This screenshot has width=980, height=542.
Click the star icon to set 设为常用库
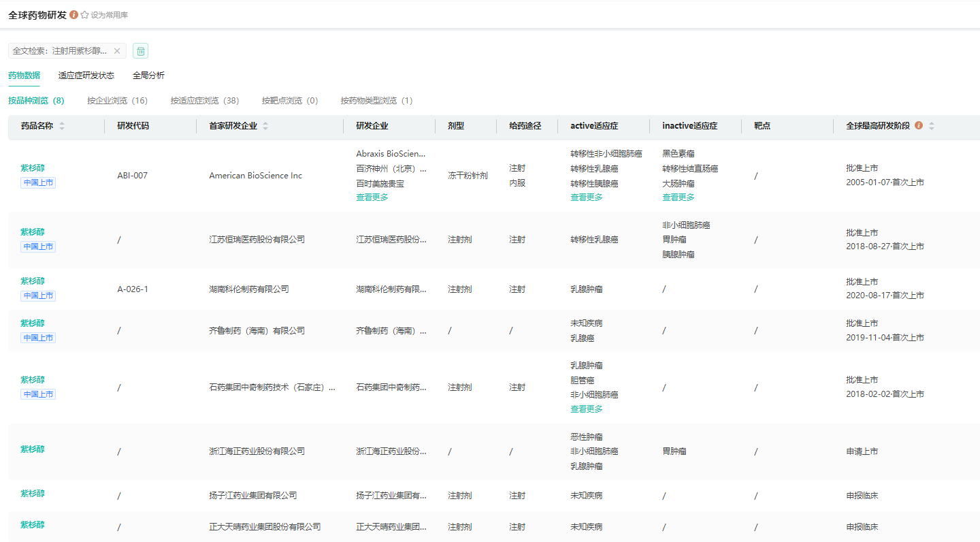click(85, 15)
